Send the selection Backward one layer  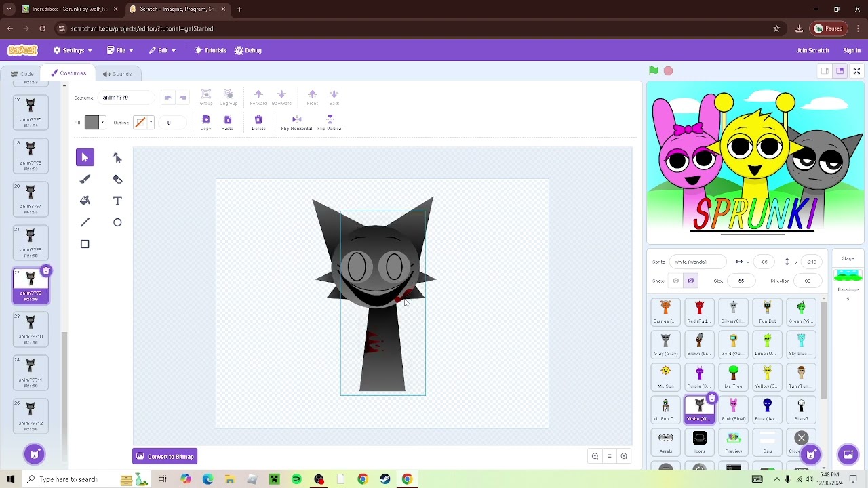pos(281,98)
